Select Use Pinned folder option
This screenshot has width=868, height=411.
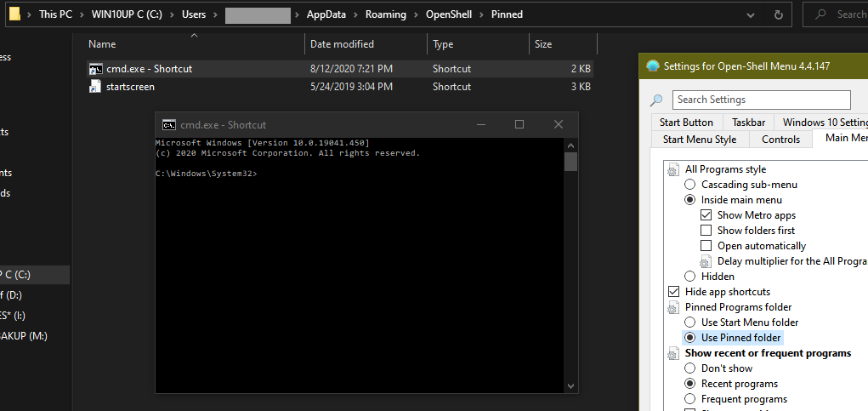pyautogui.click(x=689, y=338)
